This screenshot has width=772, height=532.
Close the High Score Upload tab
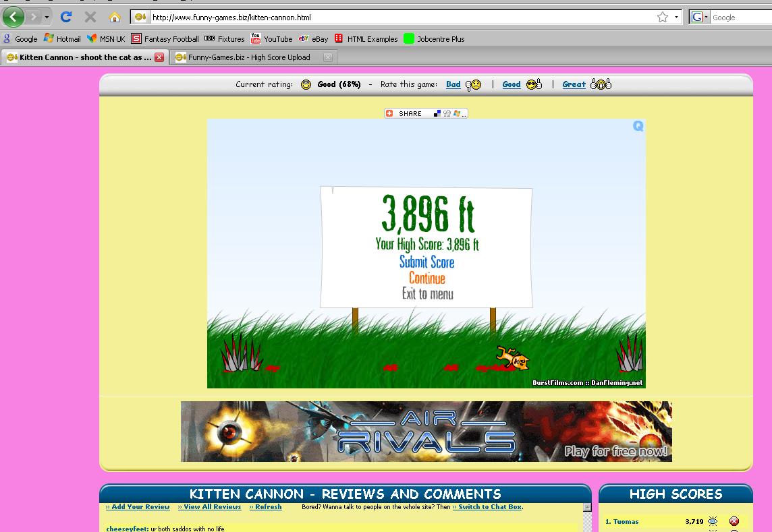pos(327,57)
